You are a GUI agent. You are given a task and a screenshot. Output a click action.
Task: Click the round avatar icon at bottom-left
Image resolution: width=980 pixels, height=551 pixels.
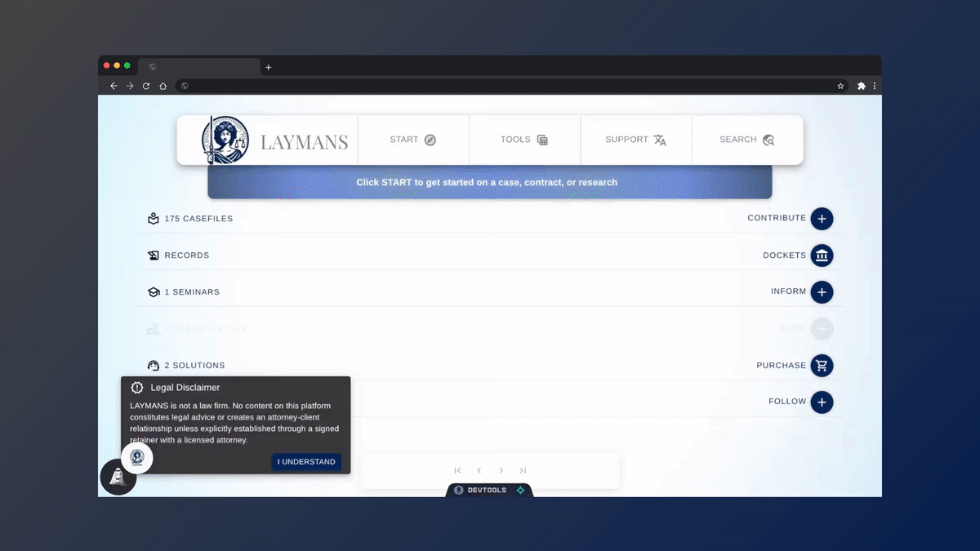point(118,477)
